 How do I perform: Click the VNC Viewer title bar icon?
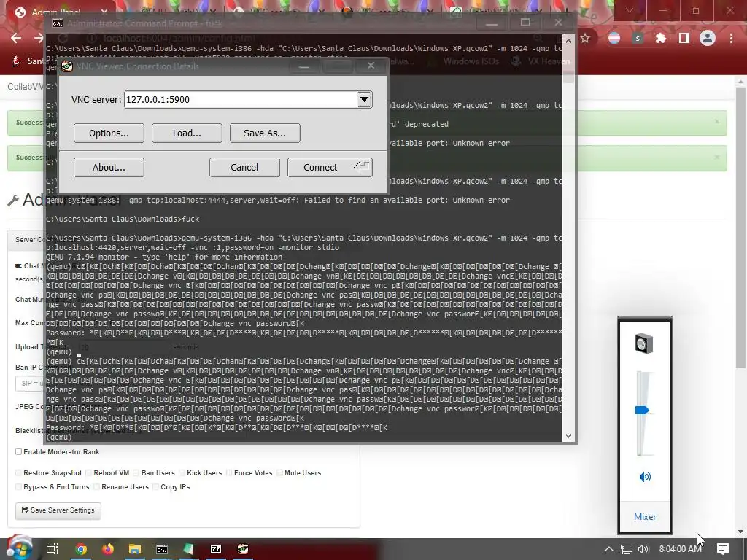(x=67, y=66)
